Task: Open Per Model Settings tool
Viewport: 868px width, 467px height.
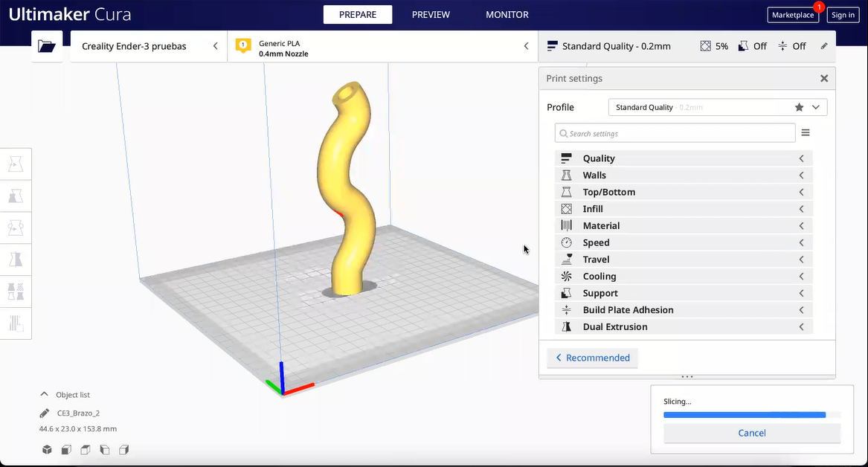Action: tap(16, 291)
